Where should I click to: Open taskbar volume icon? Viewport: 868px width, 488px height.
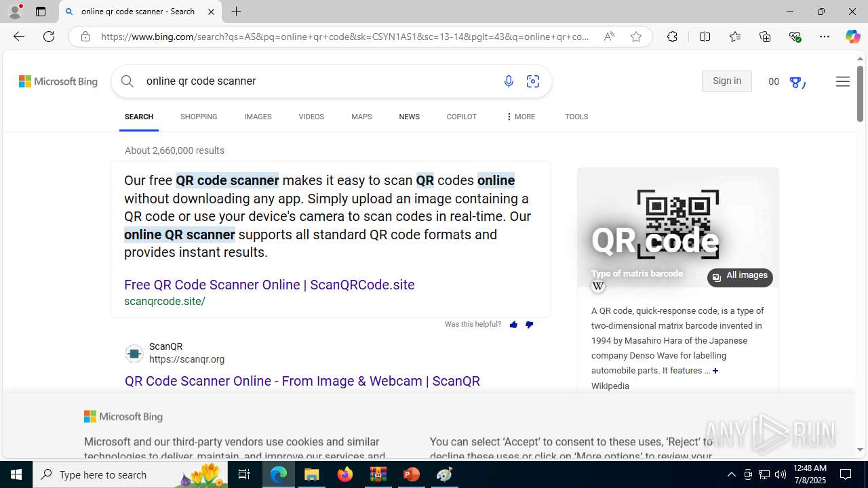781,474
